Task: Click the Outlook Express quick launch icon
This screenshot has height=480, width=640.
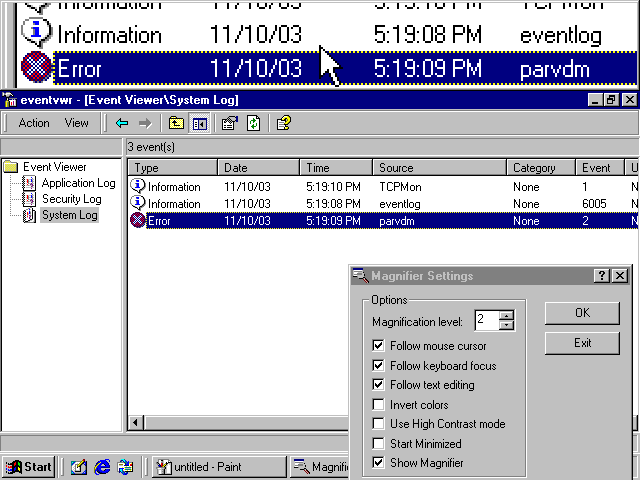Action: [125, 467]
